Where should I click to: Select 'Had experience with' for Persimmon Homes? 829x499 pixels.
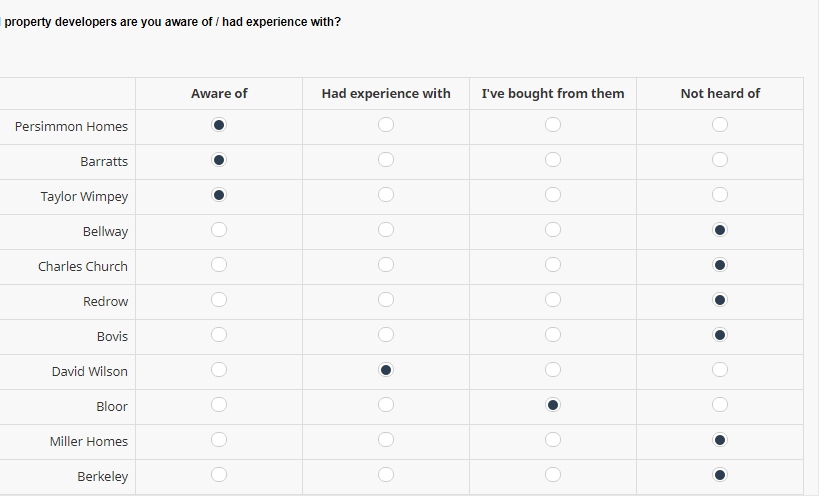[386, 125]
